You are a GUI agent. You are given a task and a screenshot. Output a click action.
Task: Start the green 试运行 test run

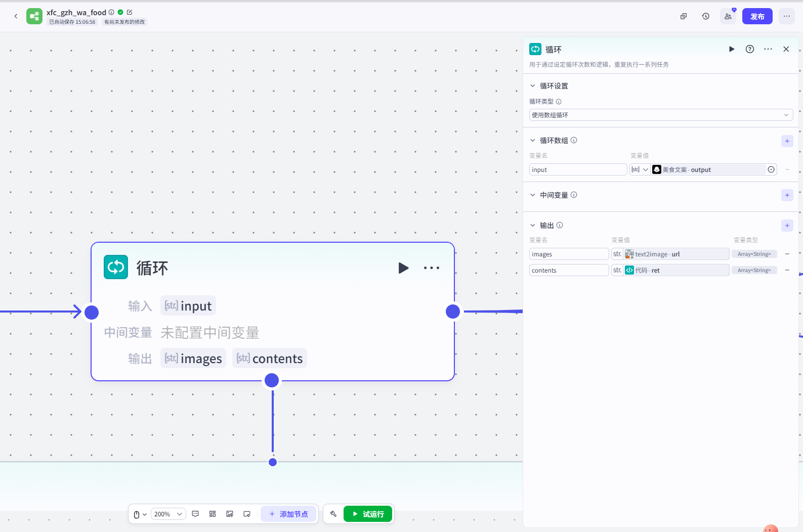point(368,514)
